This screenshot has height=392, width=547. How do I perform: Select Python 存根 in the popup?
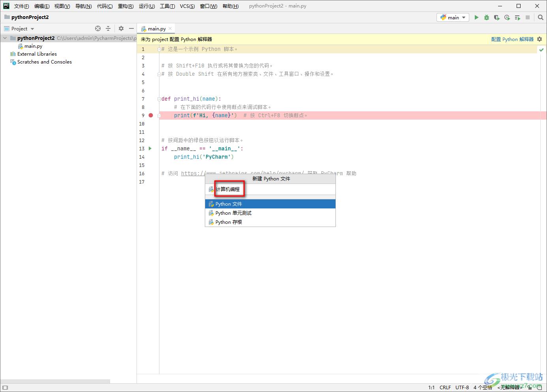[x=270, y=222]
